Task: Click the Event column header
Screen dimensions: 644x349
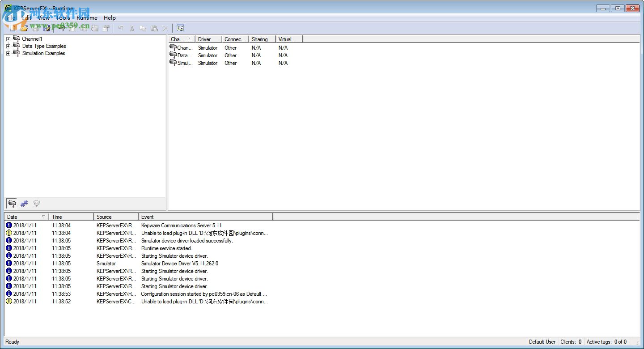Action: (205, 217)
